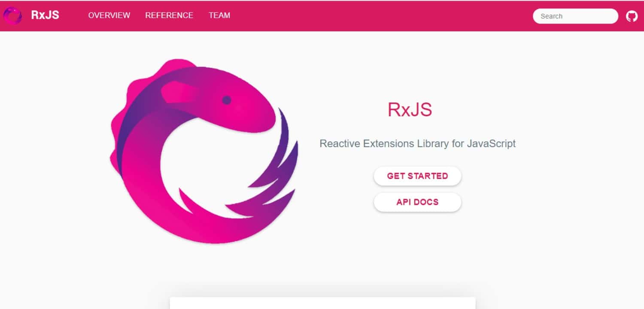Click the large RxJS hero logo image
644x309 pixels.
(204, 151)
